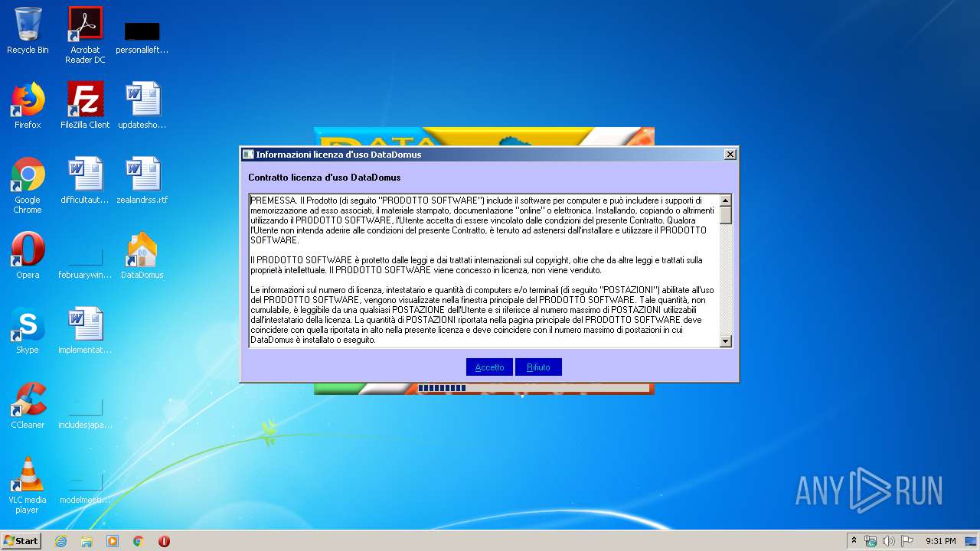Accept the license with the Accetto button
The width and height of the screenshot is (980, 551).
tap(489, 367)
